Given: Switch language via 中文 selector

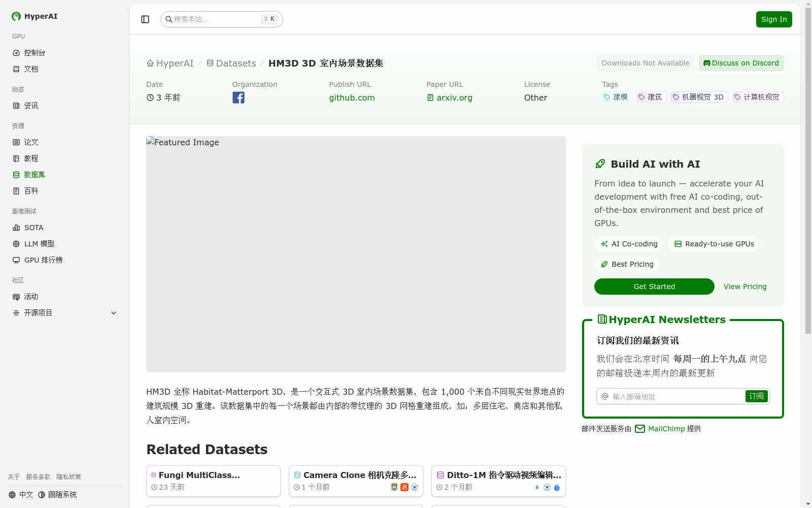Looking at the screenshot, I should 21,495.
